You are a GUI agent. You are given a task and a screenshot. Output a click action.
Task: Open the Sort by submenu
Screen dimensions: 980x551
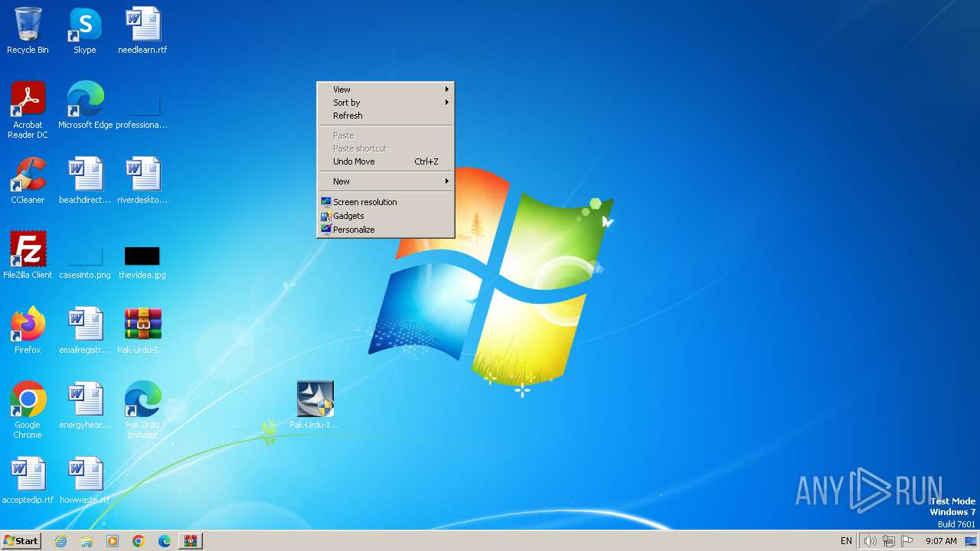(386, 103)
